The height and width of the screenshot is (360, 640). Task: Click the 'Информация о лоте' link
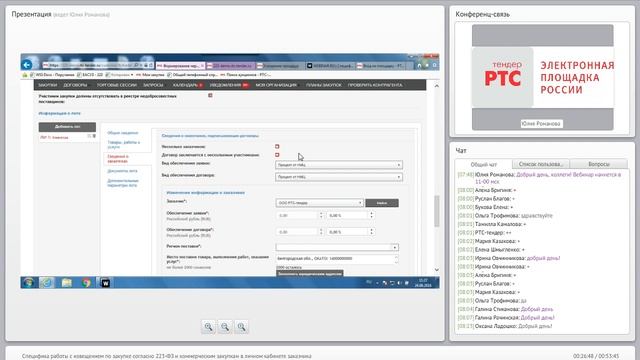(x=60, y=113)
